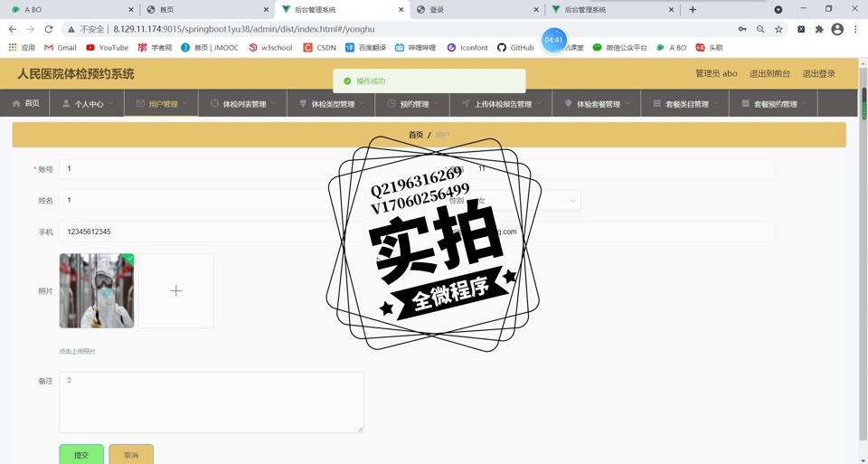Click the home icon beside 首页 in navigation
This screenshot has width=868, height=464.
coord(16,104)
